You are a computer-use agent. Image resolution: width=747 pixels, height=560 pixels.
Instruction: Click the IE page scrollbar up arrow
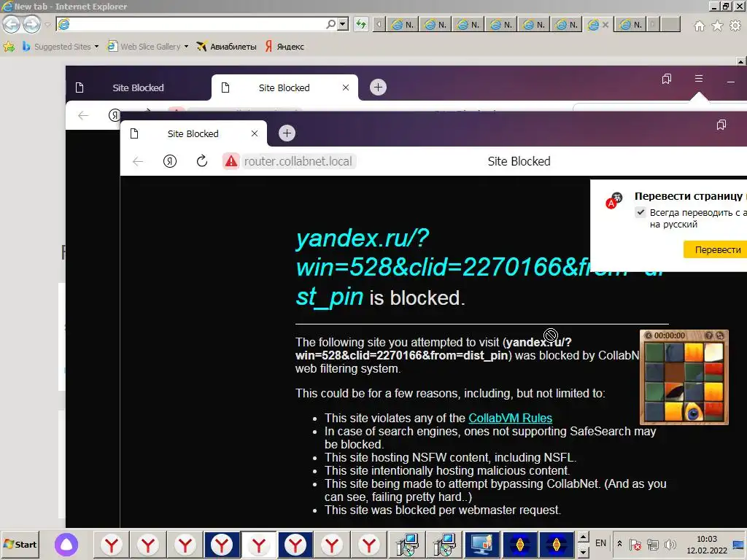[741, 61]
